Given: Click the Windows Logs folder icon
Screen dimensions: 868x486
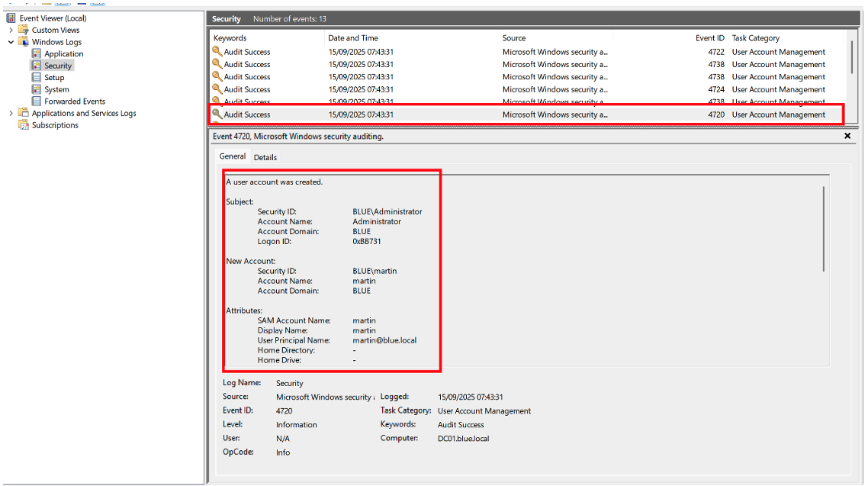Looking at the screenshot, I should [24, 42].
